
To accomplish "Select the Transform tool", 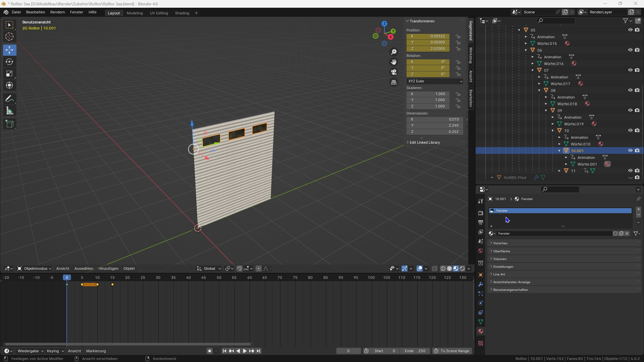I will pos(9,85).
